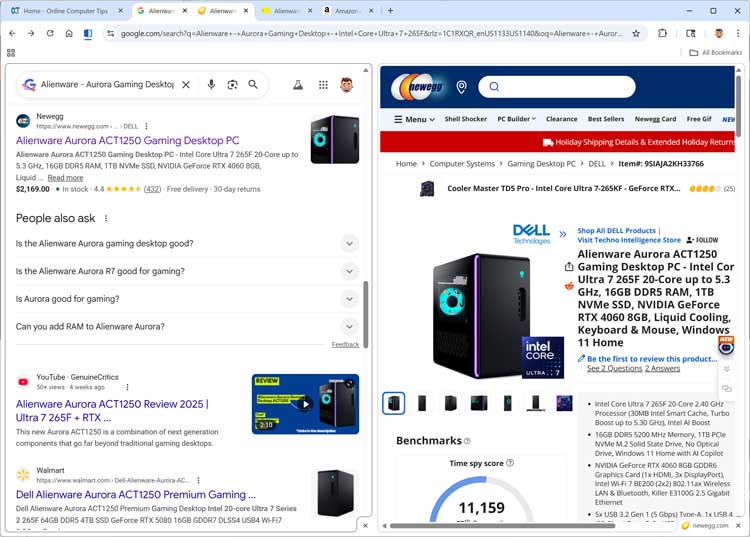Click the Google pane vertical scrollbar
This screenshot has height=537, width=750.
[x=366, y=315]
